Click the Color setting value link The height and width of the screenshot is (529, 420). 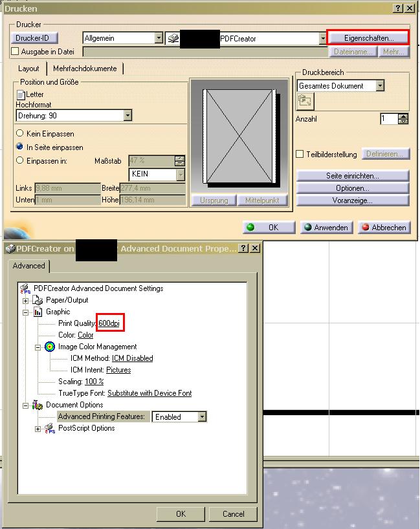pos(85,335)
